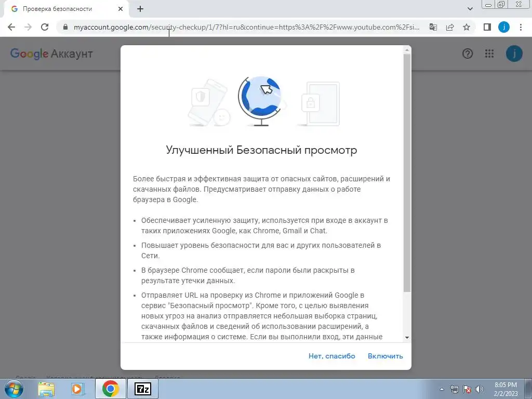Open Windows Media Player from the taskbar
This screenshot has height=399, width=532.
pos(78,389)
